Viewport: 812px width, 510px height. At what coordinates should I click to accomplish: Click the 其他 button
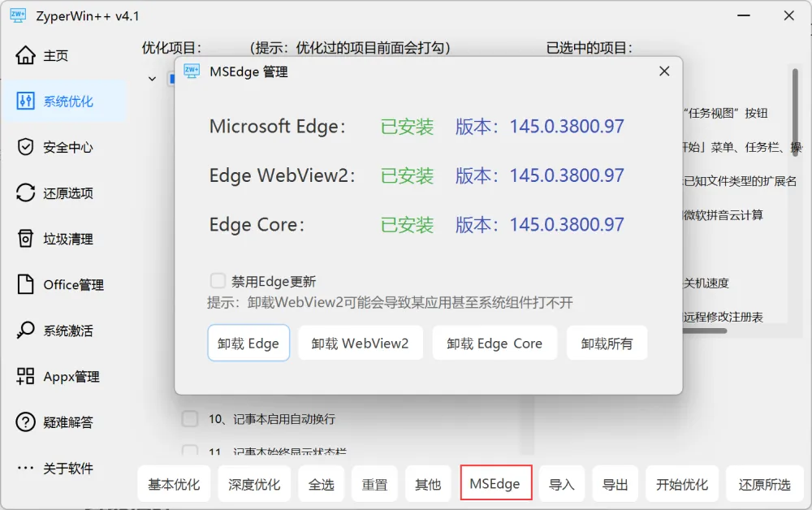coord(428,483)
